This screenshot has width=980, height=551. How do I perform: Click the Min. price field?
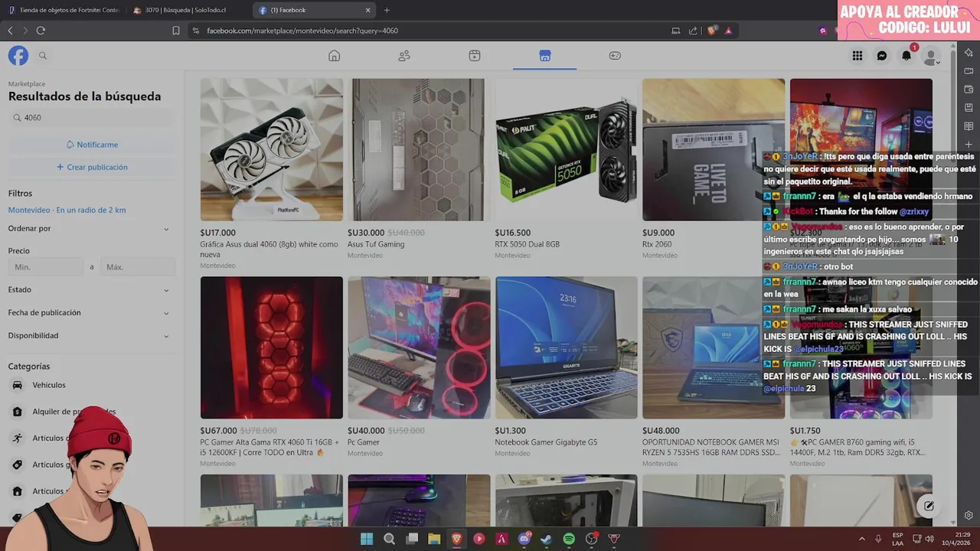(x=46, y=267)
